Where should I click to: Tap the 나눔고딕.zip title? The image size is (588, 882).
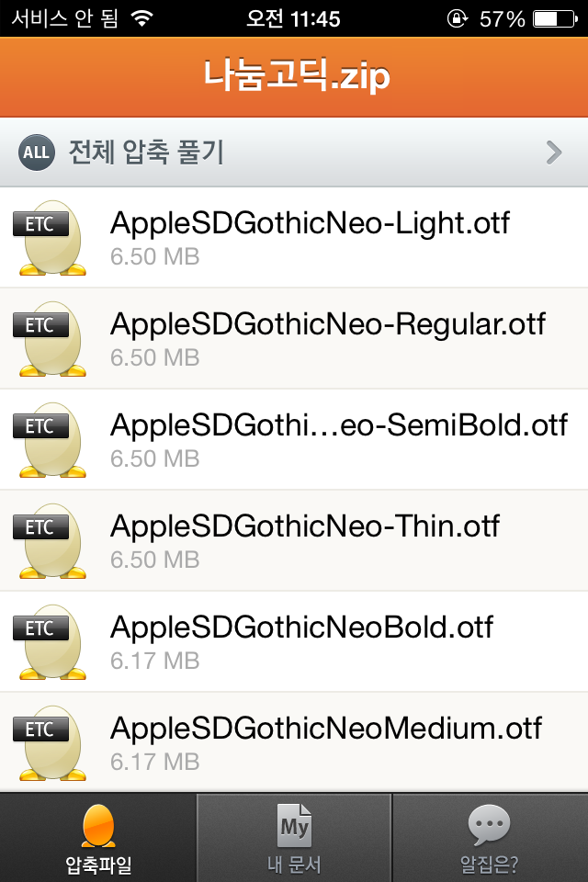click(x=297, y=76)
